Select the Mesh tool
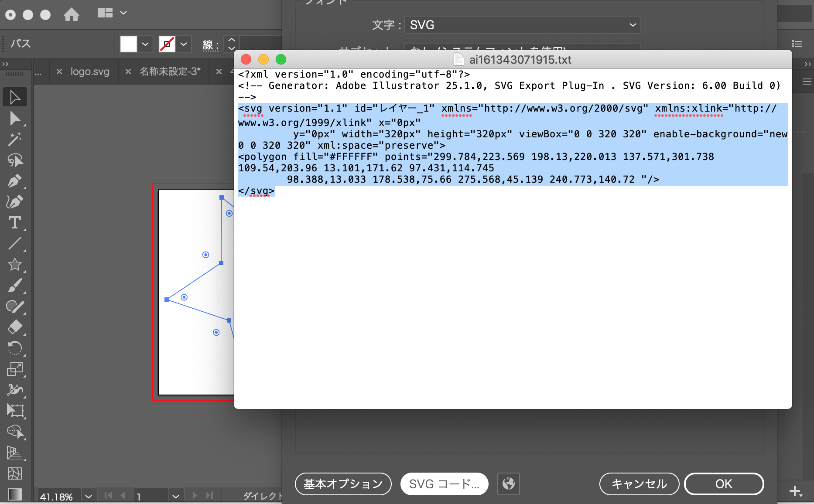814x504 pixels. point(15,473)
